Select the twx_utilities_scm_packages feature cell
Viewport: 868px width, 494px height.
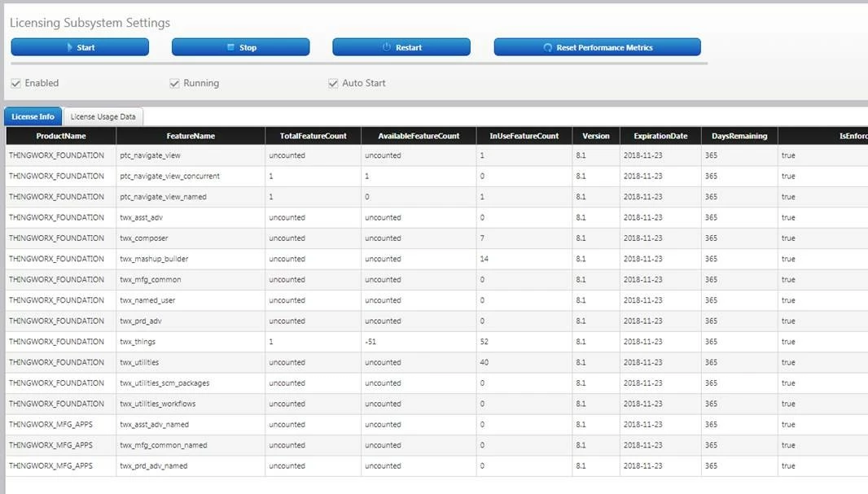click(191, 383)
